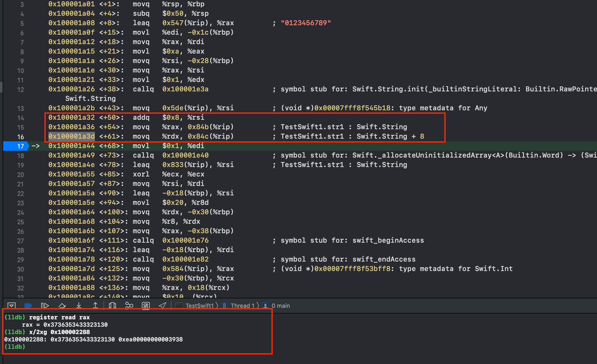Click address 0x100001a44 on current line

(71, 146)
